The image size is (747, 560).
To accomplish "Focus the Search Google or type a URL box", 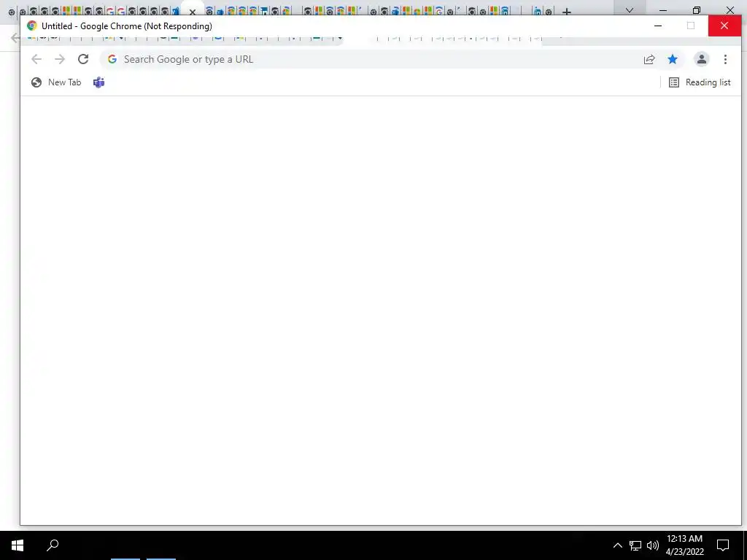I will pos(371,59).
